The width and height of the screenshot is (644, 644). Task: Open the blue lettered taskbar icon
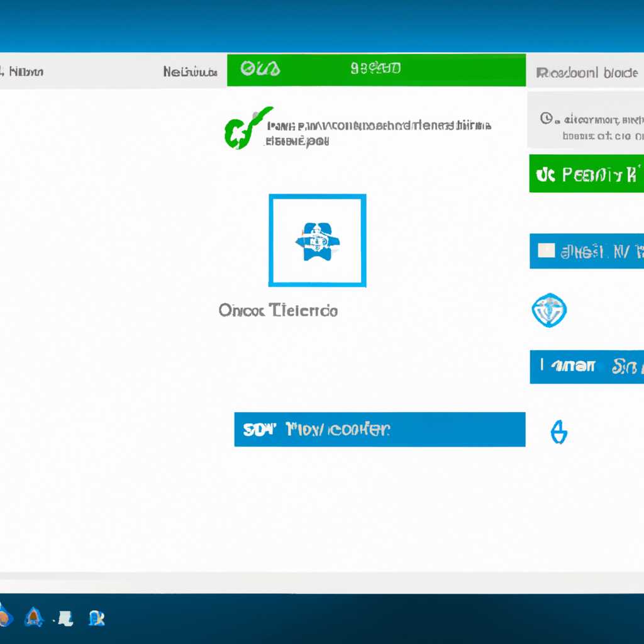(x=97, y=618)
